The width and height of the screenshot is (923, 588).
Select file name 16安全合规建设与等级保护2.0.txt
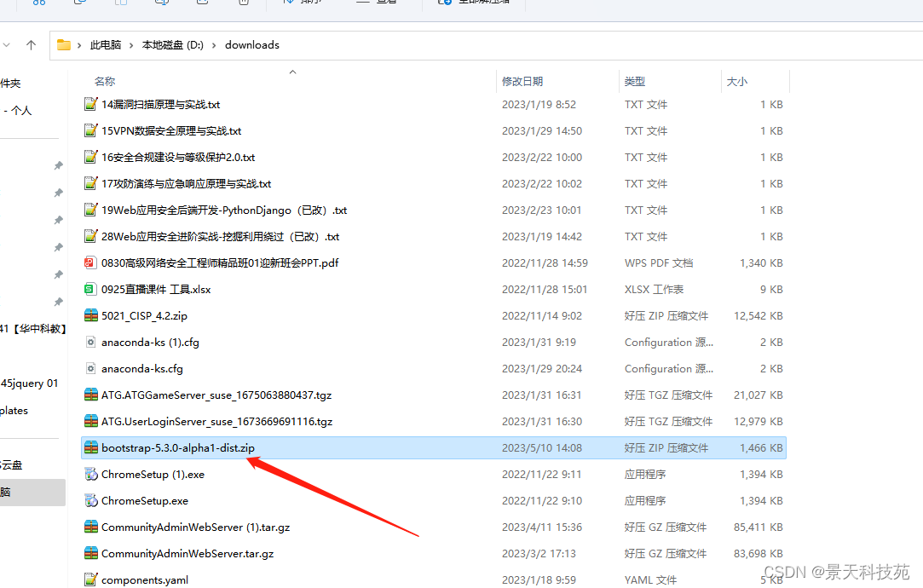point(178,157)
